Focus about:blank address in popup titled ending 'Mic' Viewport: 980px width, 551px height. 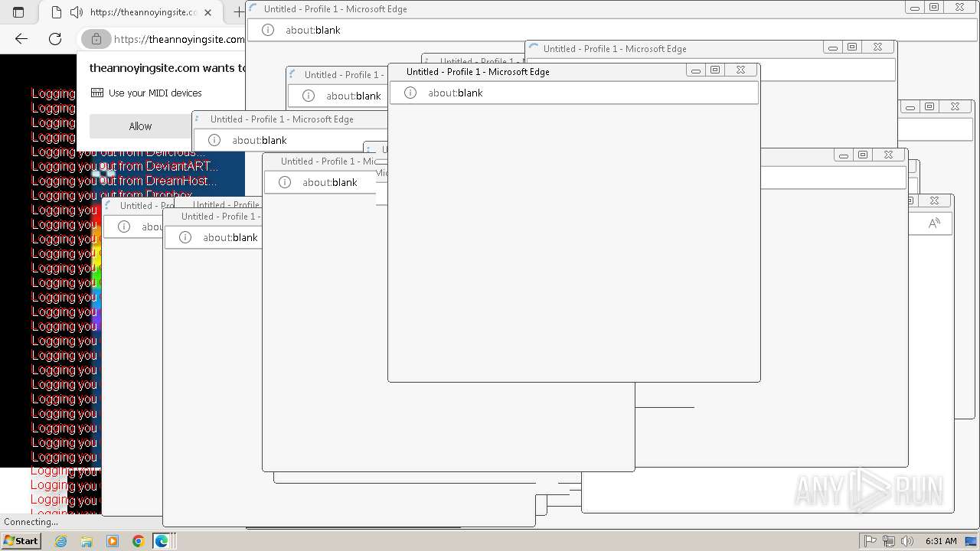point(330,182)
